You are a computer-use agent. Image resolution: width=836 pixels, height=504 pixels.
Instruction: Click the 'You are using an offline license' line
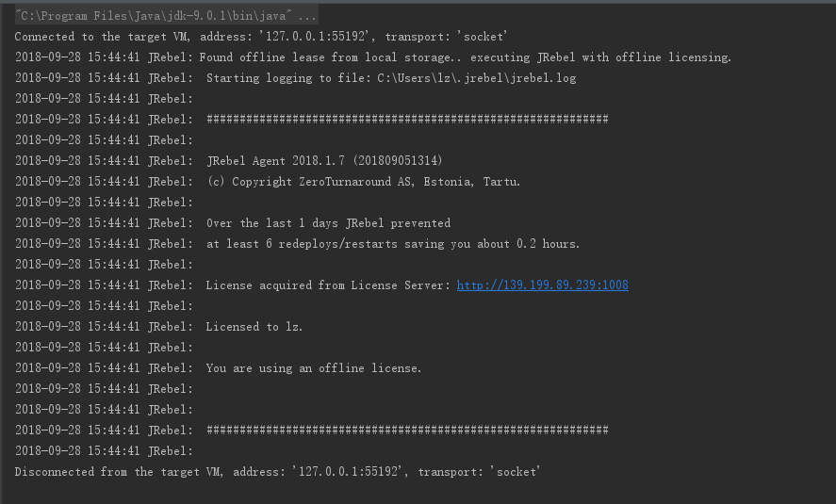pos(314,368)
